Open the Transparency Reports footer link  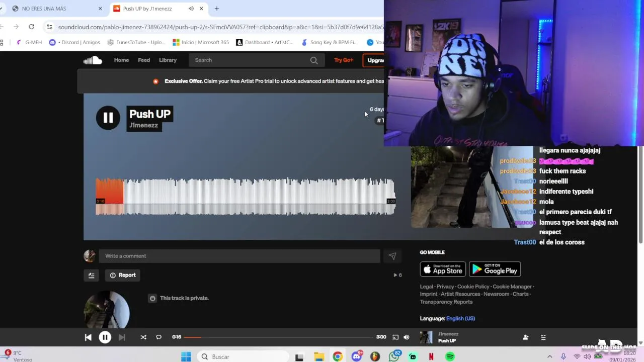446,302
